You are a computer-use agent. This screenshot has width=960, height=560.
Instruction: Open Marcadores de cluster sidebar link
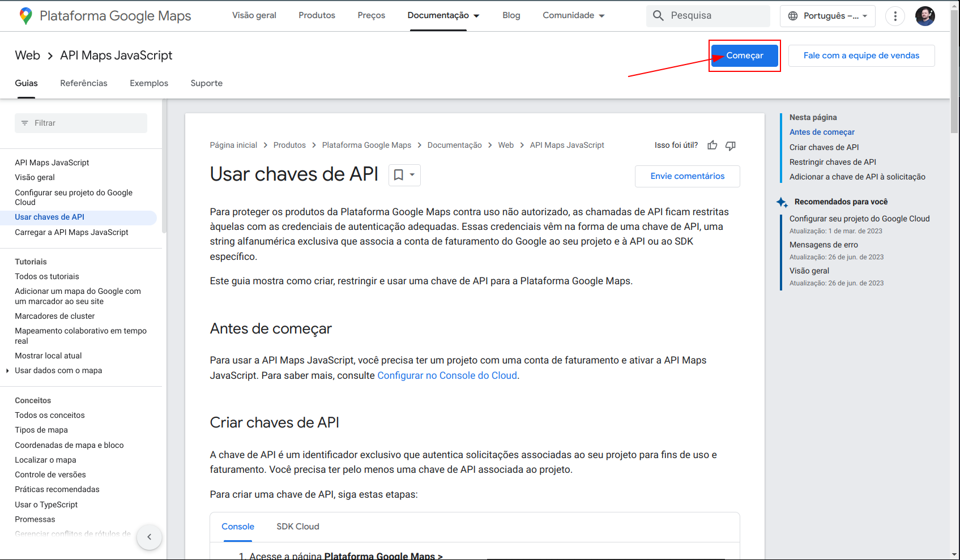(55, 317)
